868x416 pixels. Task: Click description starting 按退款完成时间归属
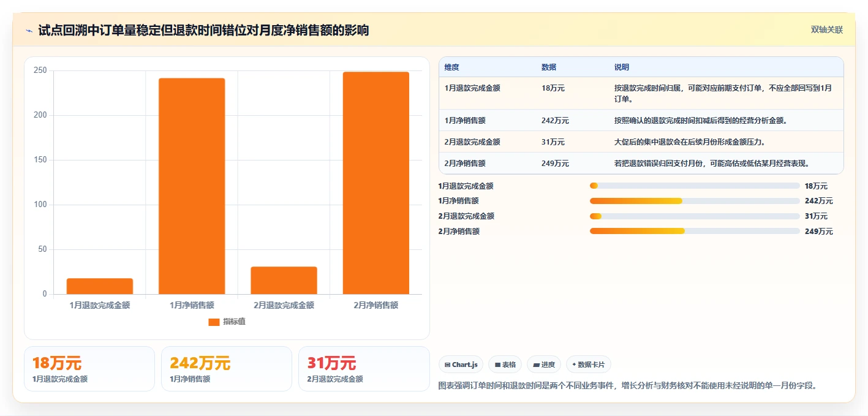pos(723,93)
